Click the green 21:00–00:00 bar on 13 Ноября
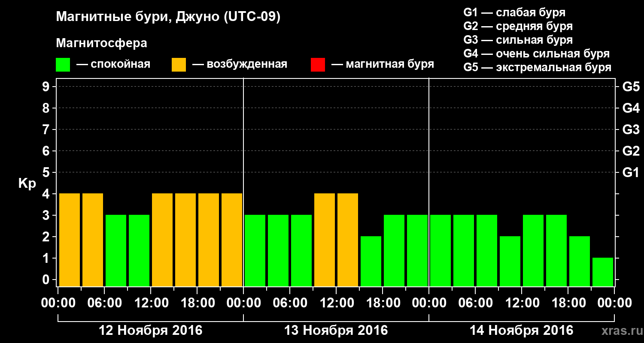 pos(417,251)
